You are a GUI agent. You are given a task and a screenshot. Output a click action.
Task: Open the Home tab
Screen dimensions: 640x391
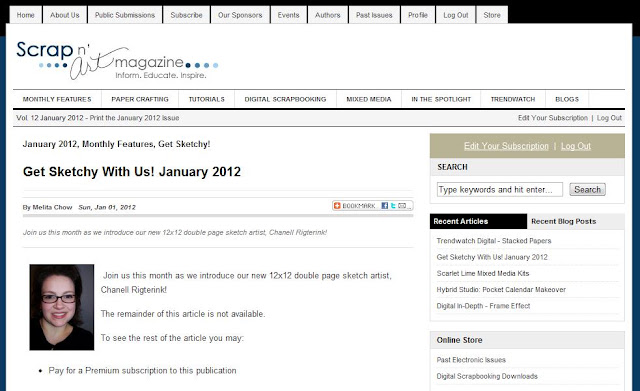25,15
